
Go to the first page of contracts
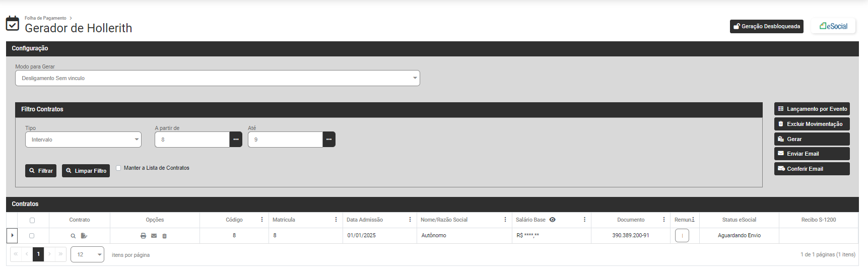pyautogui.click(x=16, y=254)
